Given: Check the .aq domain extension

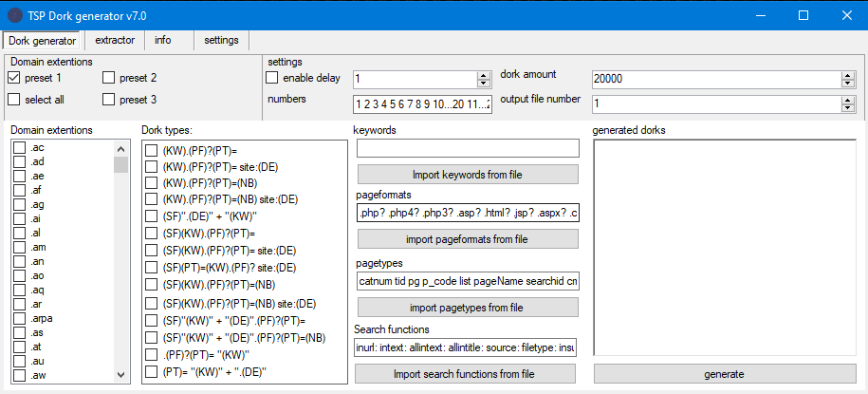Looking at the screenshot, I should click(19, 291).
